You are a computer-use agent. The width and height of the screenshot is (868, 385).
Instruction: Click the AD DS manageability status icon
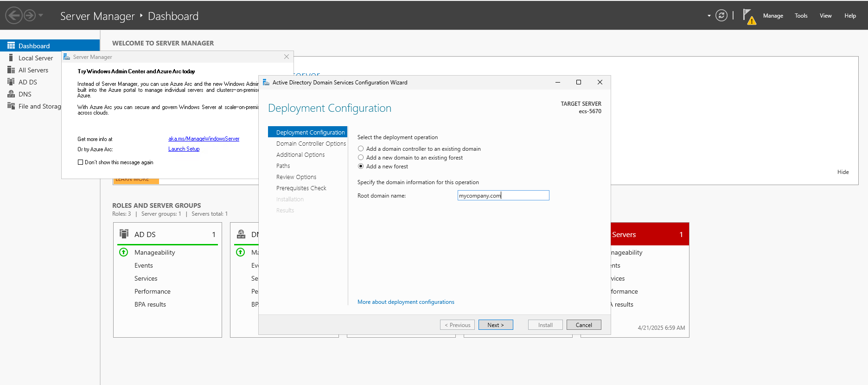pyautogui.click(x=123, y=252)
